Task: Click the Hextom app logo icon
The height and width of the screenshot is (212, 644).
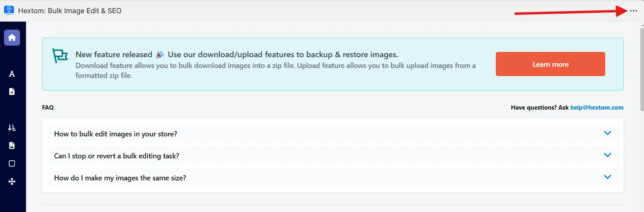Action: 9,10
